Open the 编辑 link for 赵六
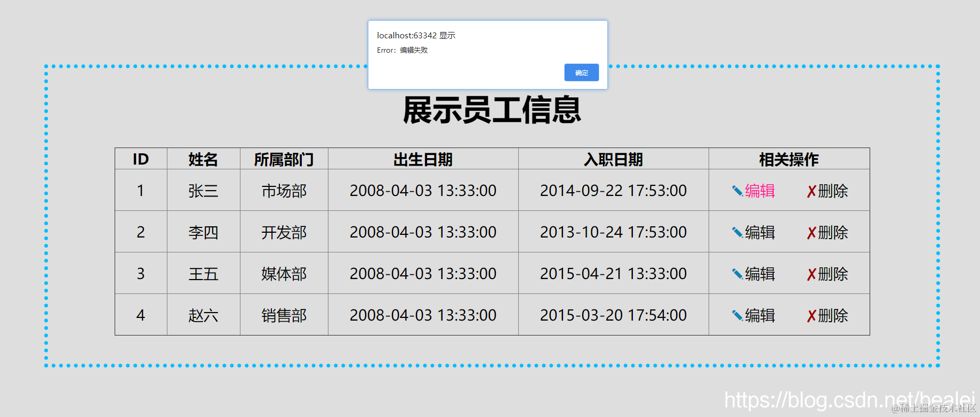 click(x=760, y=315)
